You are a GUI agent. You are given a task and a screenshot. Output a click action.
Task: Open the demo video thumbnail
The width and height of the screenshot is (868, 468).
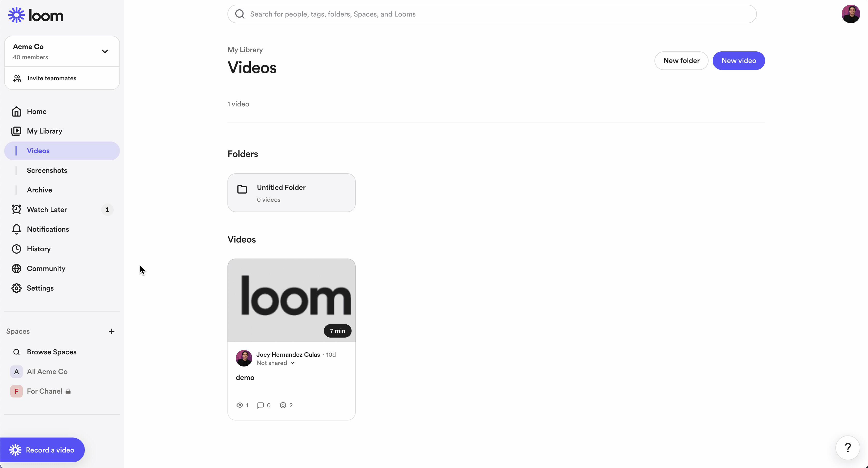(x=291, y=300)
